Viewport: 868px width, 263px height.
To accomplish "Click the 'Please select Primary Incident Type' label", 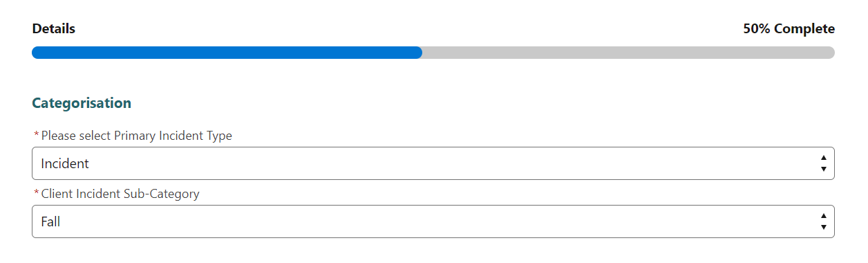I will point(137,136).
